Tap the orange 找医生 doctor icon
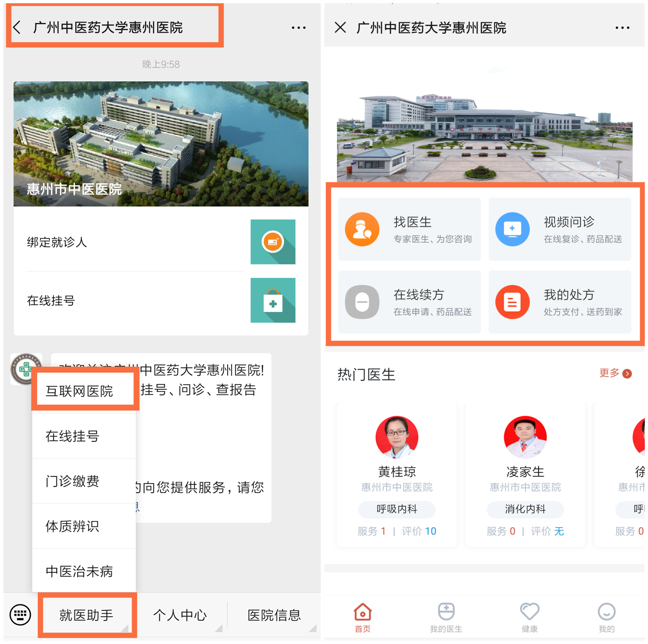The image size is (648, 644). pos(362,229)
